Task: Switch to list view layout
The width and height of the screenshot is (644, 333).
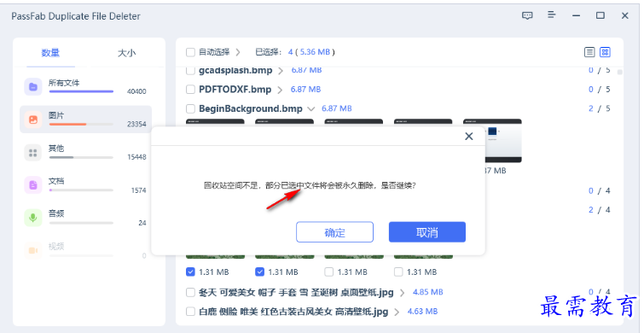Action: pyautogui.click(x=589, y=52)
